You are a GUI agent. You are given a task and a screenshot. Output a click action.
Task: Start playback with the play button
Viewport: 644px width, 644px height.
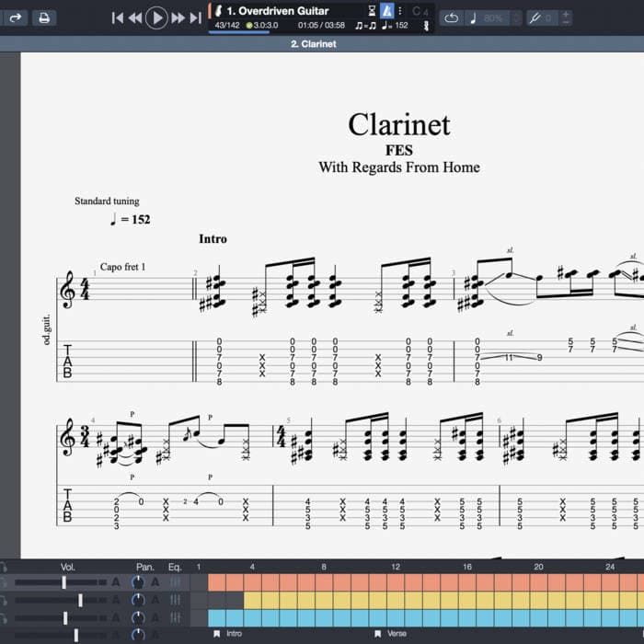[156, 18]
